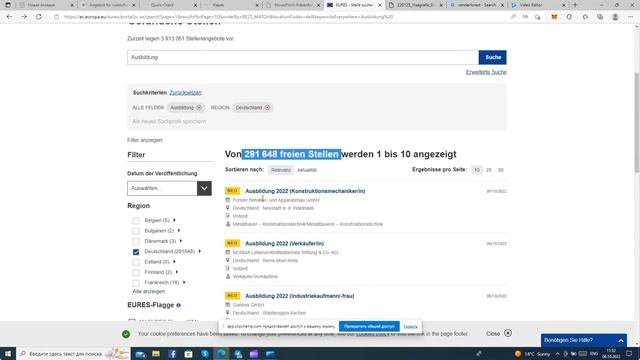Check the Bulgarien region checkbox
The height and width of the screenshot is (360, 640).
pos(136,231)
